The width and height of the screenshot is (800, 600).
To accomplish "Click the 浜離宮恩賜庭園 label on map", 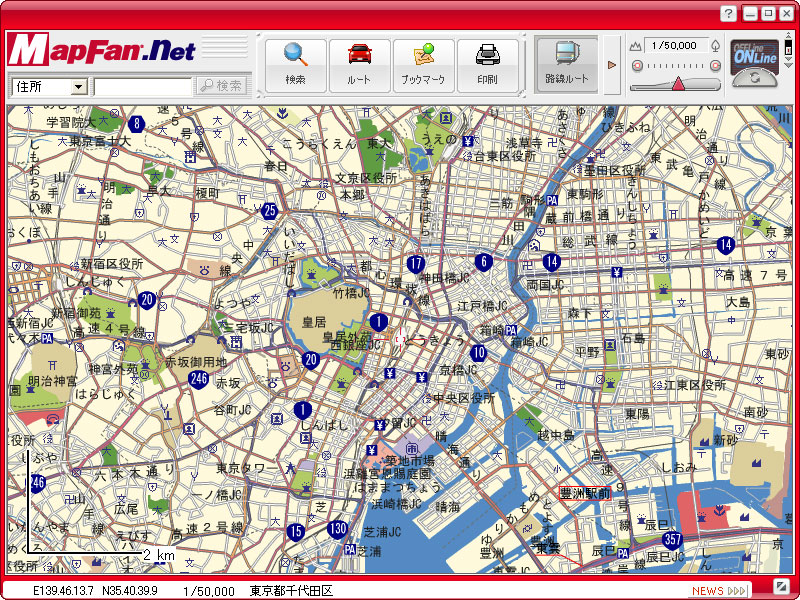I will click(387, 473).
